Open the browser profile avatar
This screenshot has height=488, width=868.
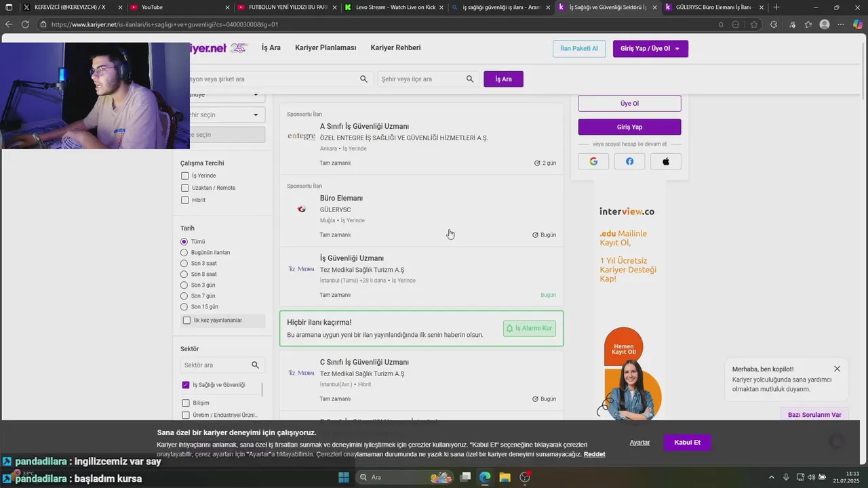point(825,24)
